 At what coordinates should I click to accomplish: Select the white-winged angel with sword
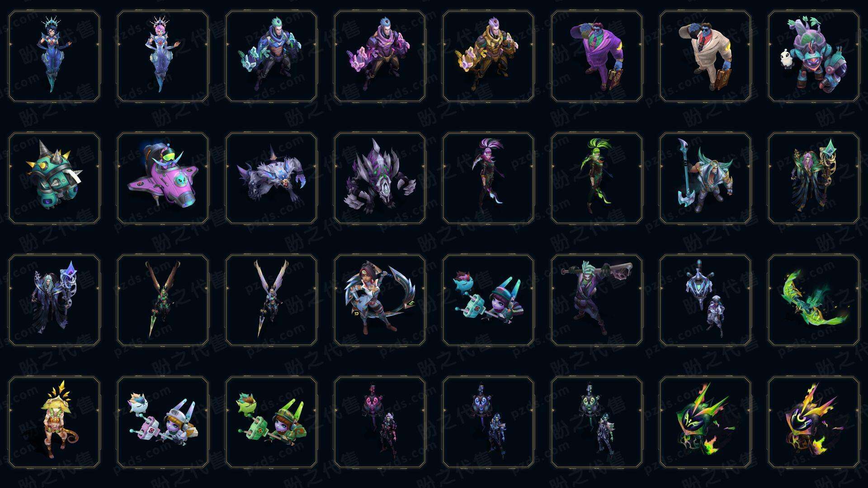(271, 300)
